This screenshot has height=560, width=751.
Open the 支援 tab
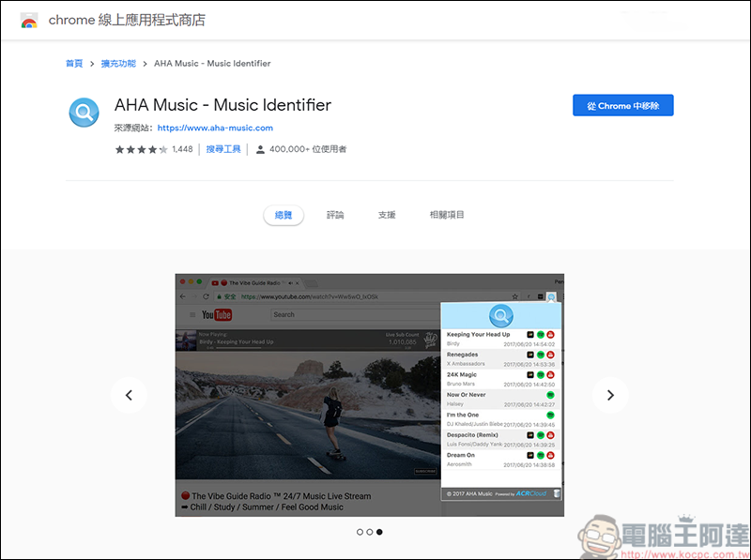point(387,215)
